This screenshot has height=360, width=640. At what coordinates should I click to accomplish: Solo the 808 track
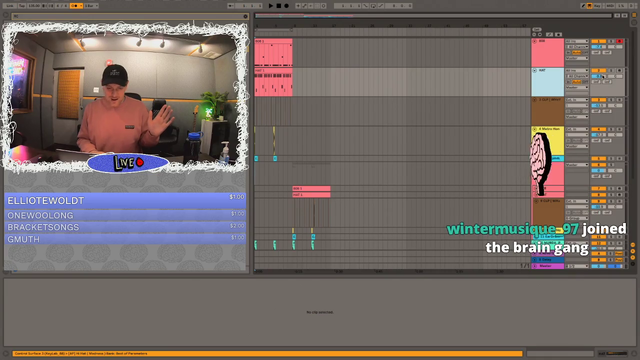(611, 41)
